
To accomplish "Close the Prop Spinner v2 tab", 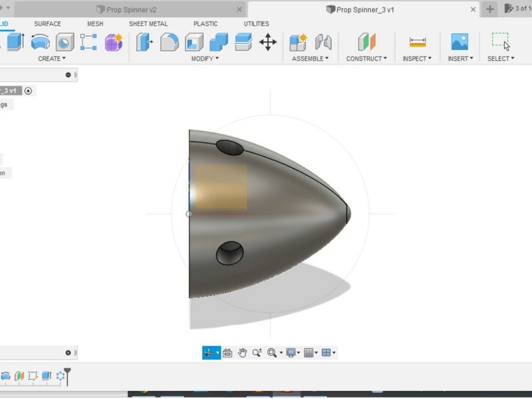I will (x=239, y=9).
